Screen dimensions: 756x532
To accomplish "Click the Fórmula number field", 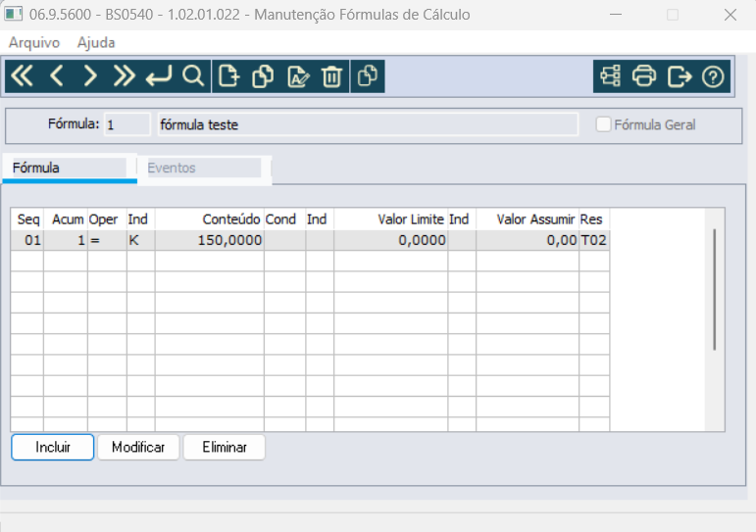I will pos(127,124).
